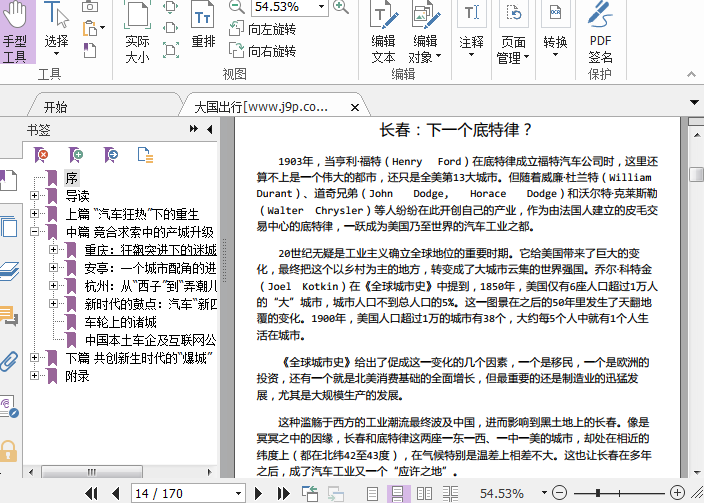Open the 中国本土车企及互联网 bookmark
The height and width of the screenshot is (503, 704).
pyautogui.click(x=150, y=340)
